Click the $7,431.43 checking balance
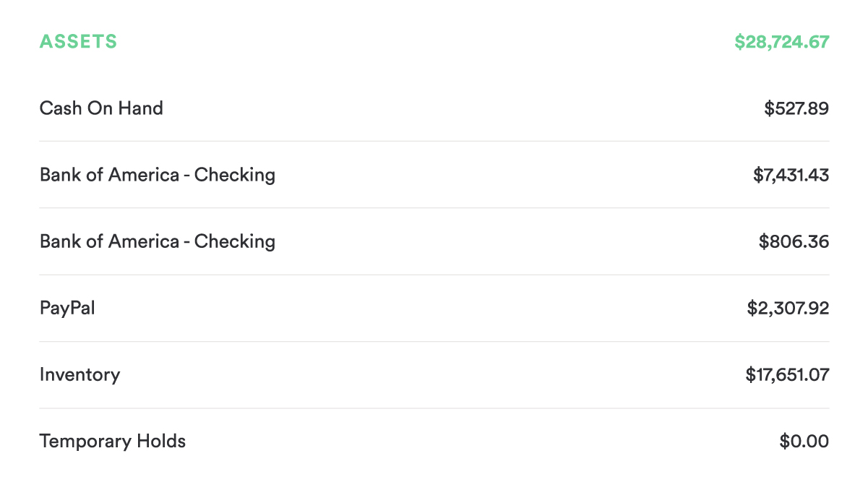Screen dimensions: 868x482 791,175
